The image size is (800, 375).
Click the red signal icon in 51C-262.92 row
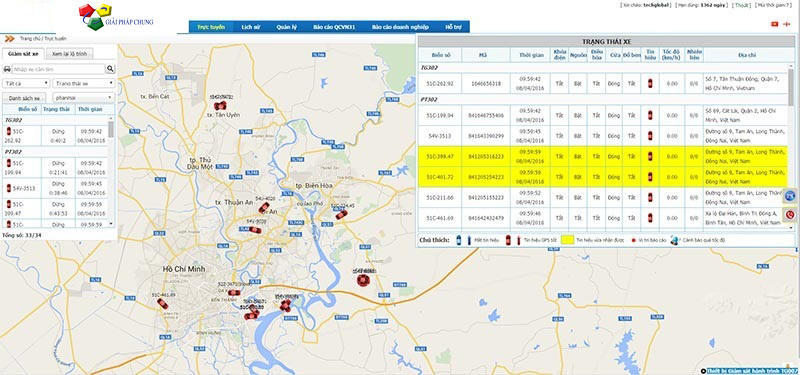pos(650,83)
